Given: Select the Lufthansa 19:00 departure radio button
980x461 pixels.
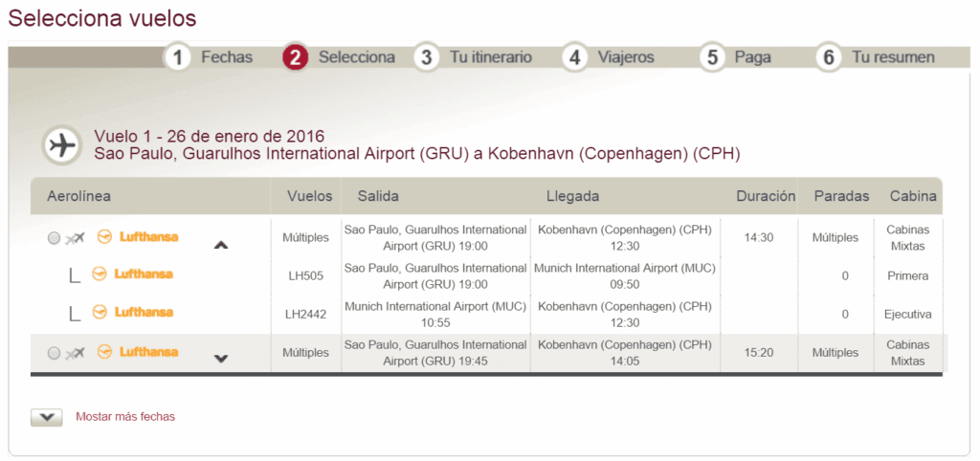Looking at the screenshot, I should pyautogui.click(x=54, y=238).
